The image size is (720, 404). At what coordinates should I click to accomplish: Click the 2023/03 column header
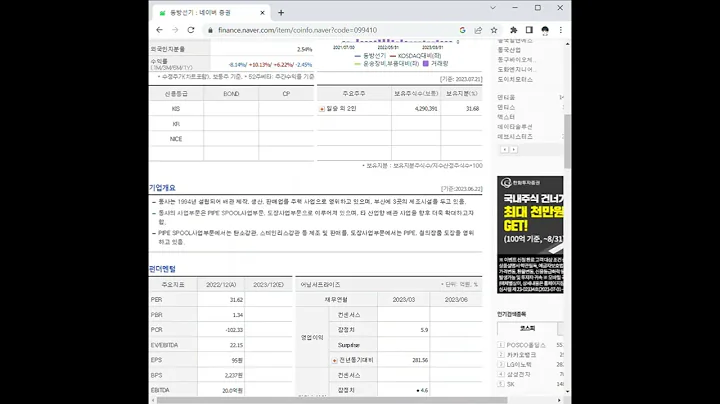coord(404,299)
